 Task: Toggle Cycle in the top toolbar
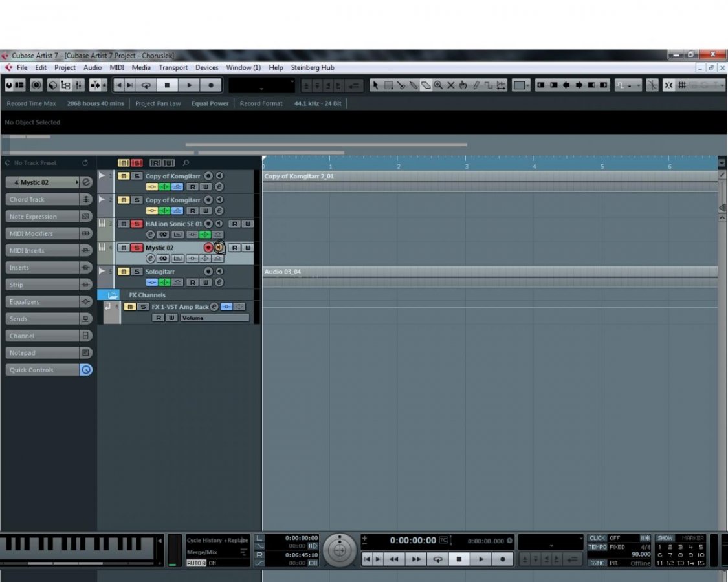point(146,85)
